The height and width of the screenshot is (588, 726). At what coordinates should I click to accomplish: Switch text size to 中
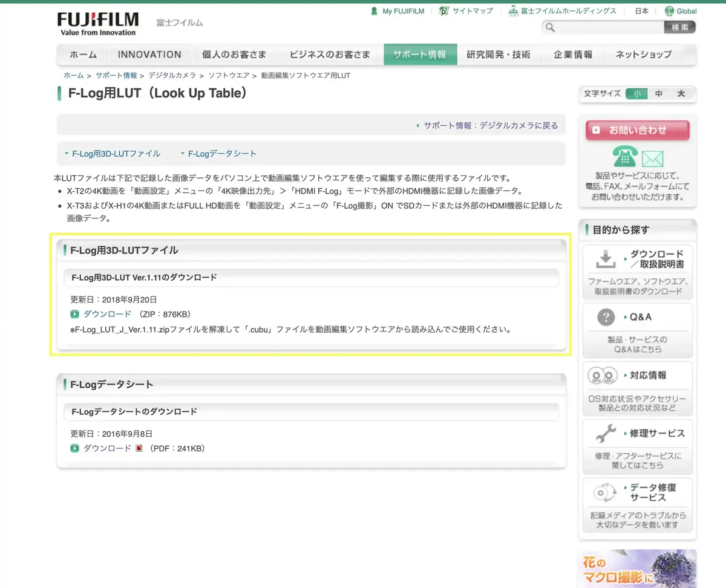pos(659,94)
